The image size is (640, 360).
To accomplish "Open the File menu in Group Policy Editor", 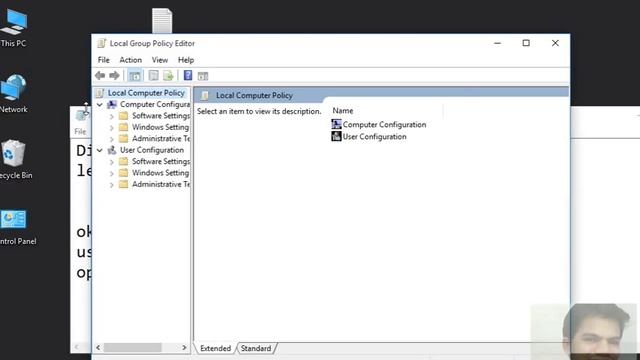I will coord(104,60).
